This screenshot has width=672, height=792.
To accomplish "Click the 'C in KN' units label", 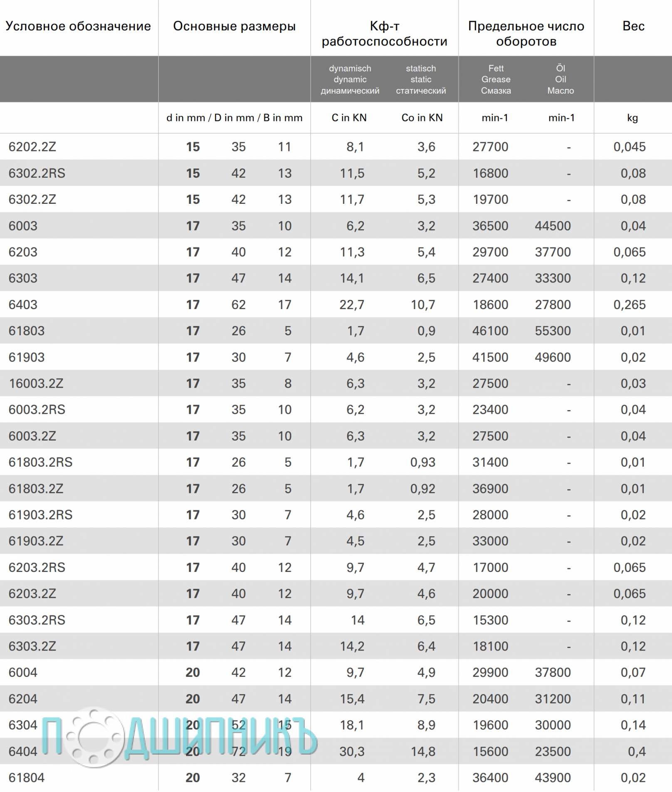I will tap(349, 118).
